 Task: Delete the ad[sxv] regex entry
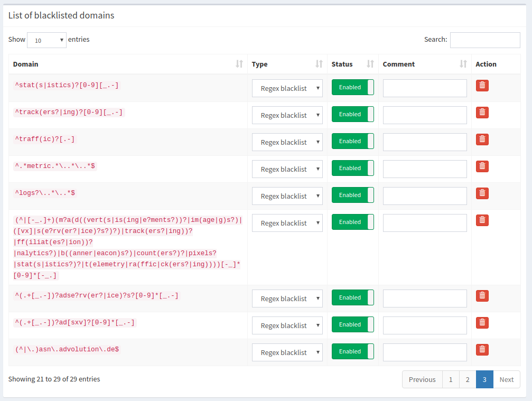[x=482, y=323]
